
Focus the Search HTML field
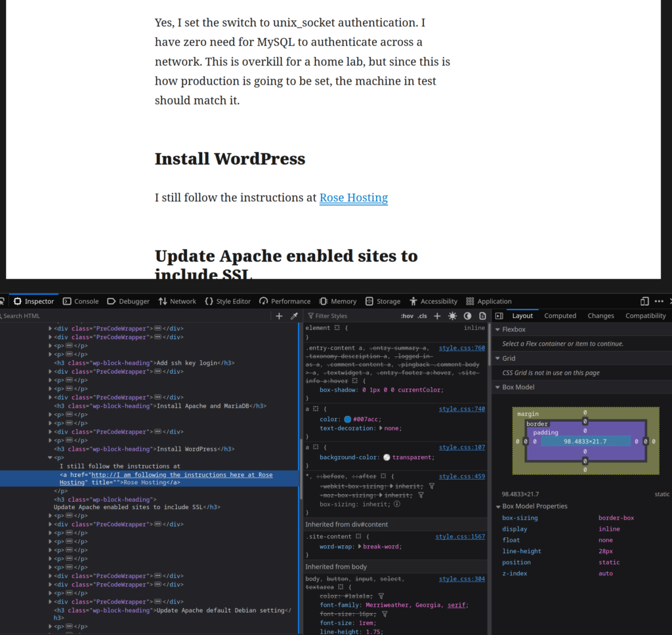(x=135, y=316)
